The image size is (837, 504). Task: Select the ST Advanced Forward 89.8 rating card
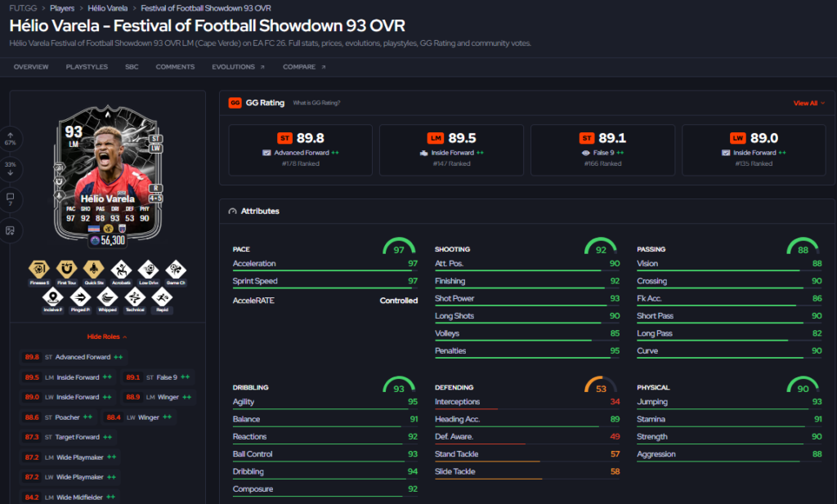(x=301, y=149)
